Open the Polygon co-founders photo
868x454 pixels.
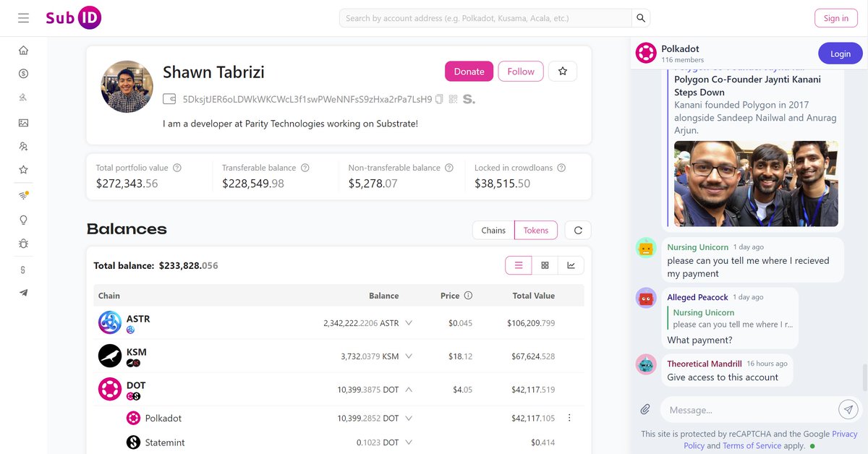[756, 184]
